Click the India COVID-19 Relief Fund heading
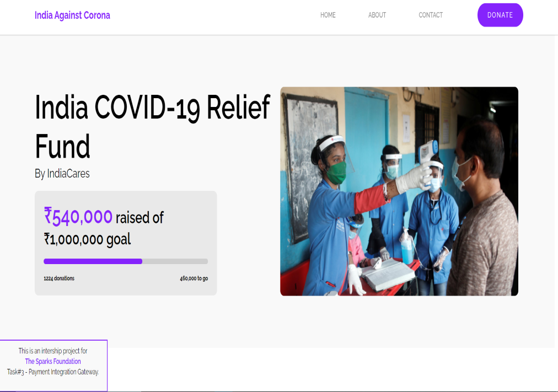 click(152, 126)
